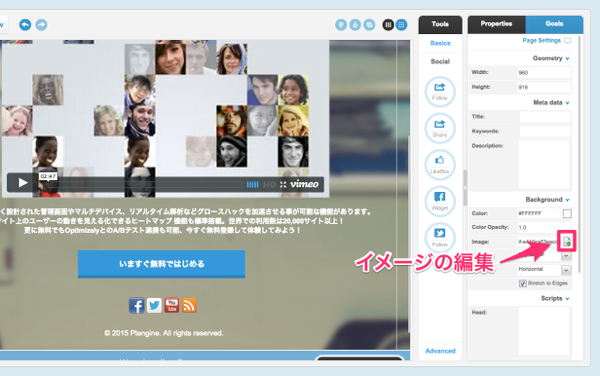Open the Advanced tools section
The width and height of the screenshot is (600, 376).
pyautogui.click(x=440, y=351)
